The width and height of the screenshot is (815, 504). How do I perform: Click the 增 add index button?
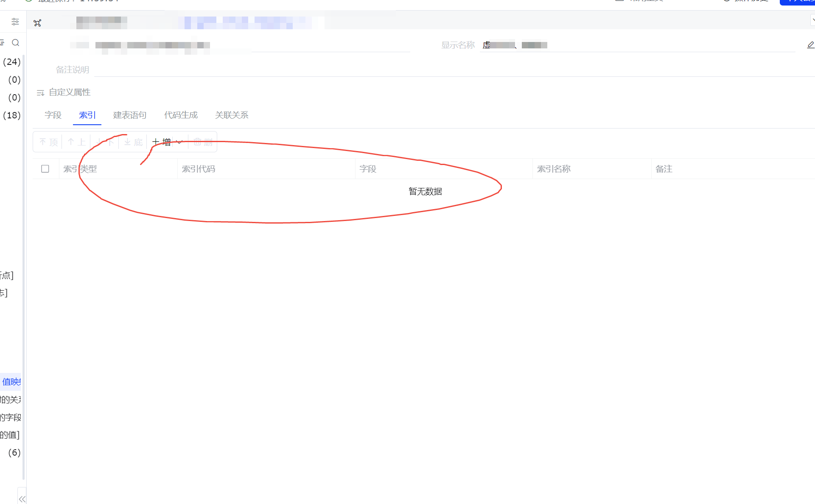[x=162, y=142]
